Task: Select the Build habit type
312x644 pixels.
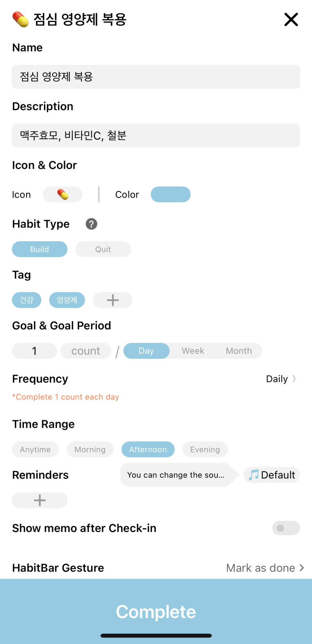Action: (40, 249)
